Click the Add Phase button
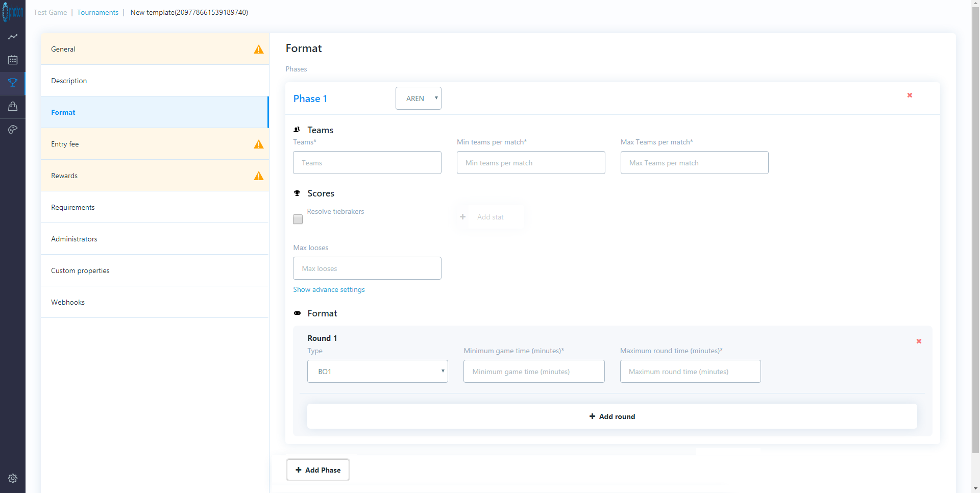Viewport: 980px width, 493px height. [318, 470]
